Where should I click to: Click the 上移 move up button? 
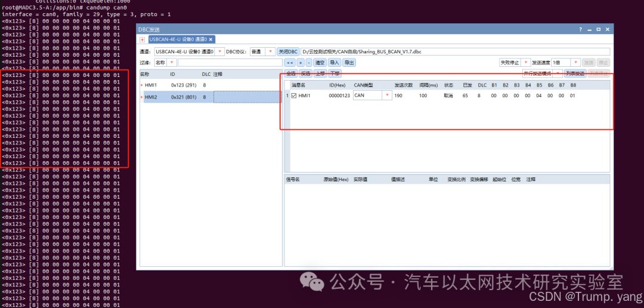320,73
